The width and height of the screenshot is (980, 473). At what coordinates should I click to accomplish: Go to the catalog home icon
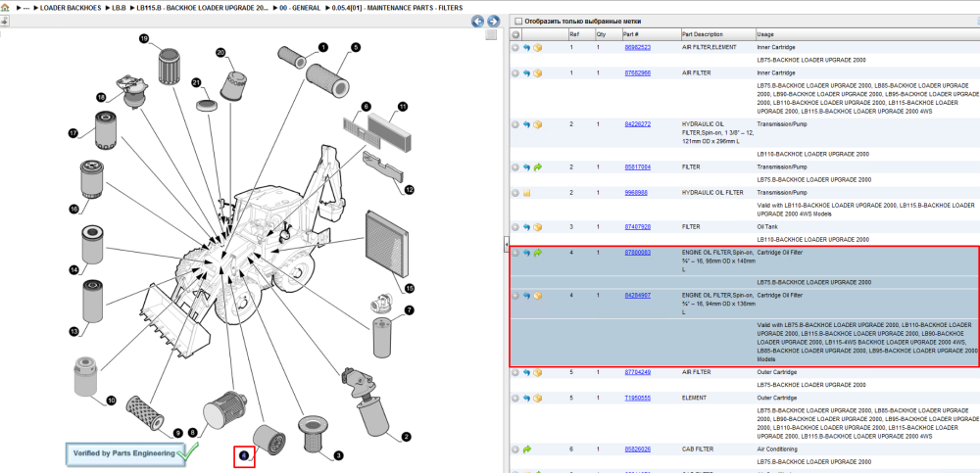(x=5, y=8)
